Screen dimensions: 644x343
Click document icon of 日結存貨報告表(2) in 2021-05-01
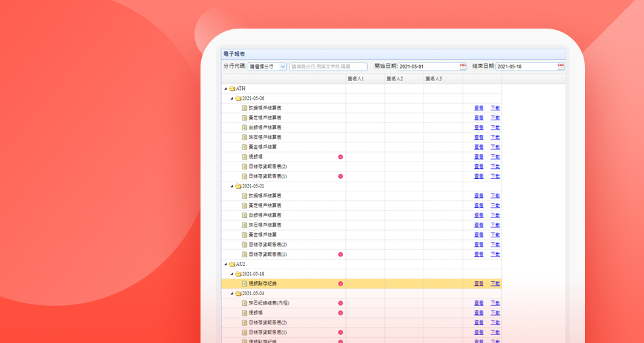click(x=245, y=245)
